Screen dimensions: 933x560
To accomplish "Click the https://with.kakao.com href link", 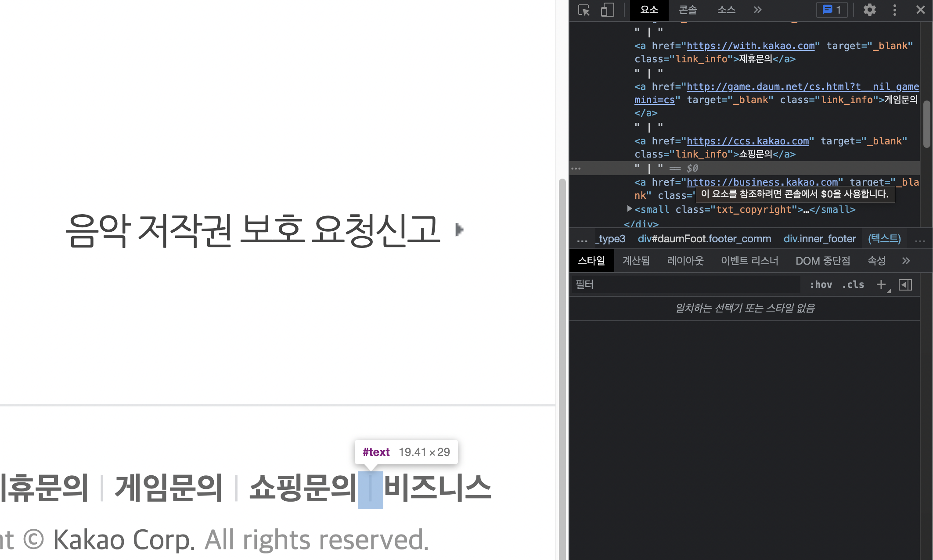I will [751, 46].
